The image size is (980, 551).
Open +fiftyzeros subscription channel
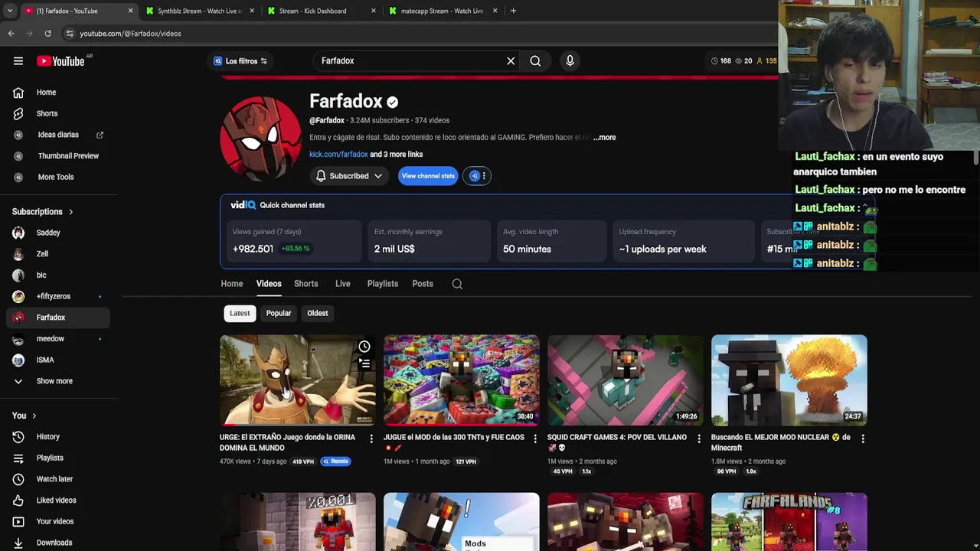[55, 296]
